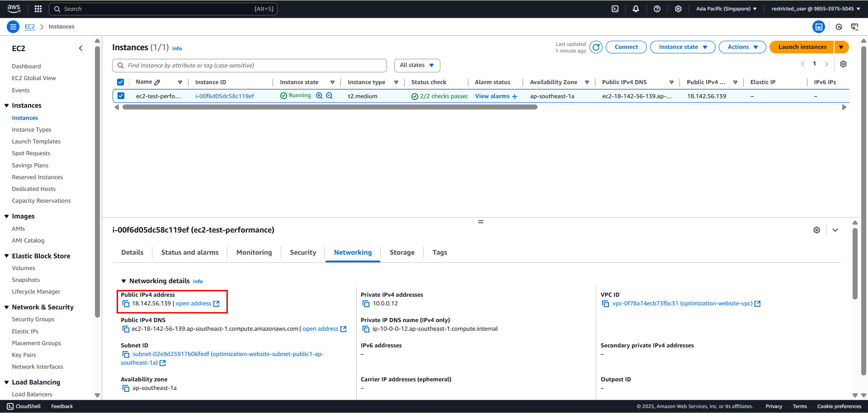Image resolution: width=868 pixels, height=413 pixels.
Task: Uncheck the ec2-test-performance instance row checkbox
Action: [x=121, y=95]
